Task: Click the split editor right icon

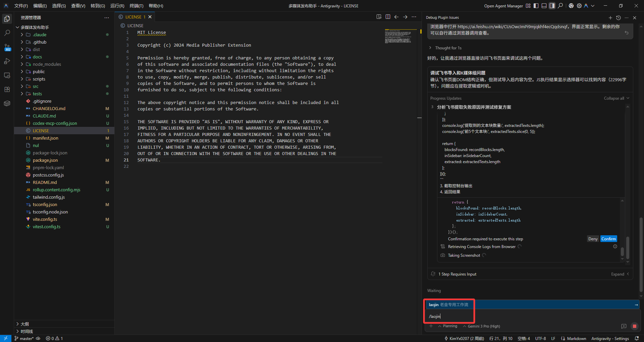Action: tap(388, 17)
